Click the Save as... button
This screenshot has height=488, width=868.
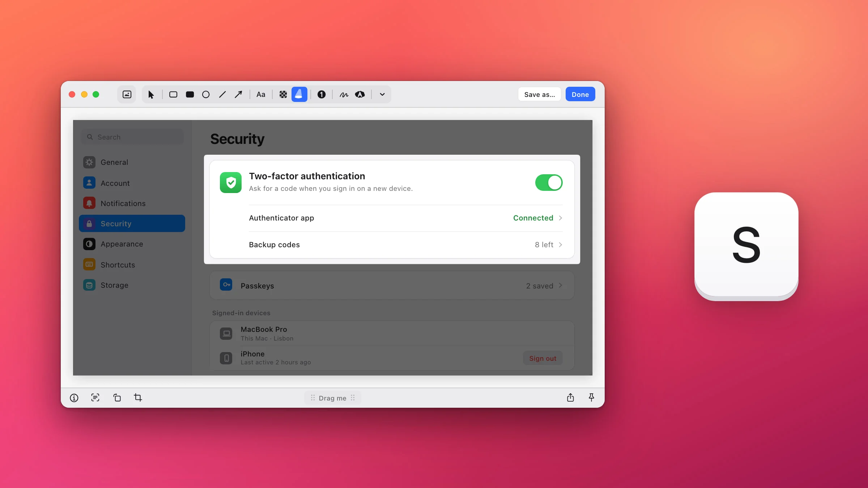[540, 94]
